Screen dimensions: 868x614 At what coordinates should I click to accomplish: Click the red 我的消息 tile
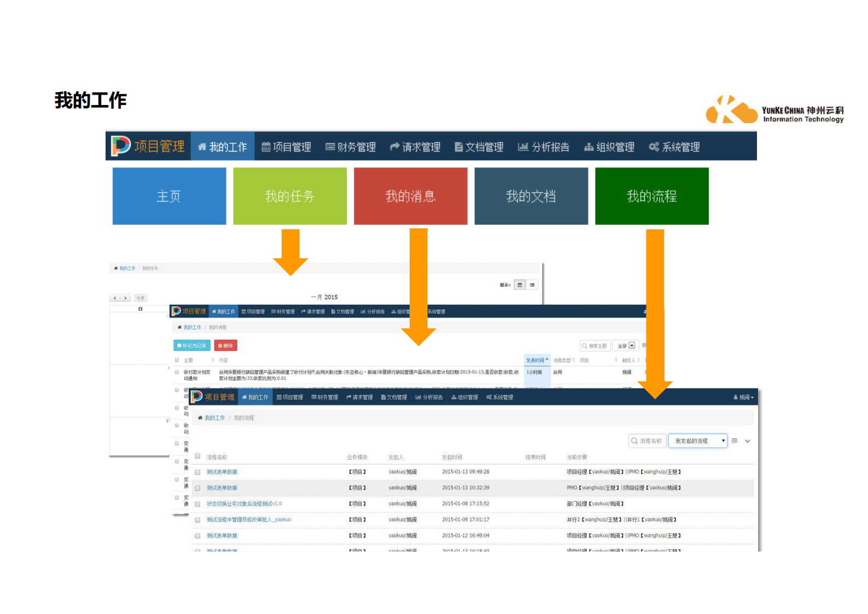(411, 196)
